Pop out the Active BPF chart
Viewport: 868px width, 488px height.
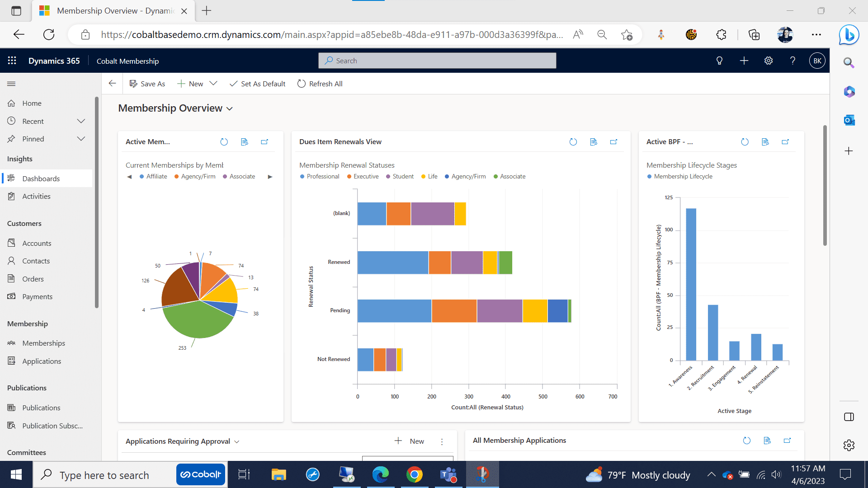coord(785,141)
